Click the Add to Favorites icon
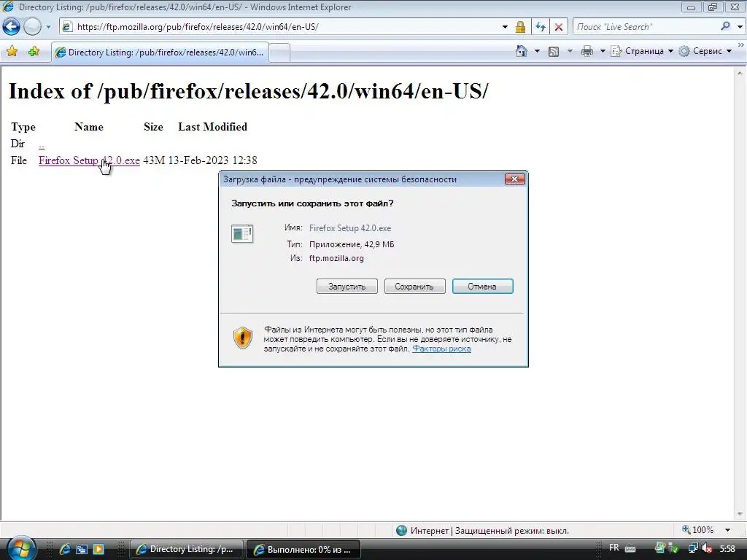The image size is (747, 560). click(x=34, y=52)
